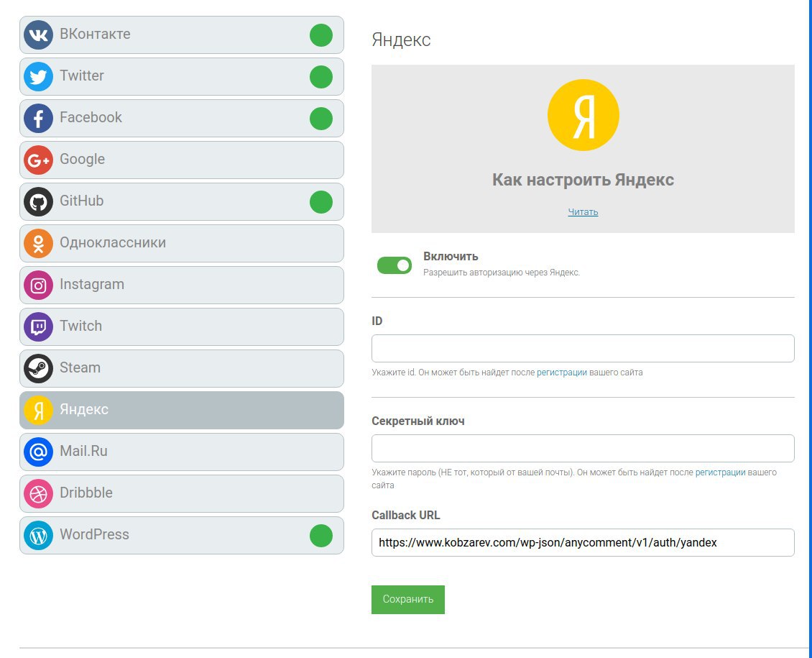Click the Секретный ключ input field
Screen dimensions: 812x658
click(x=583, y=448)
